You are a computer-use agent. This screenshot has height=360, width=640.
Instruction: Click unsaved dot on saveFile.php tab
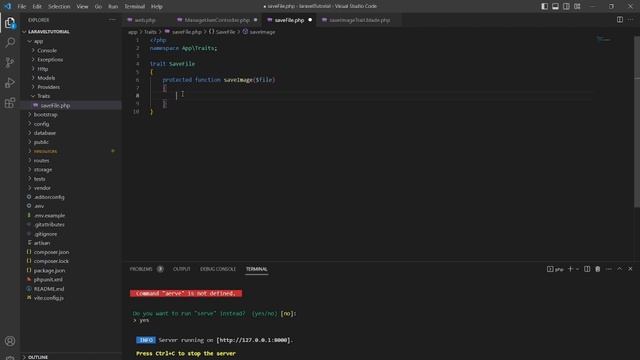pyautogui.click(x=310, y=20)
